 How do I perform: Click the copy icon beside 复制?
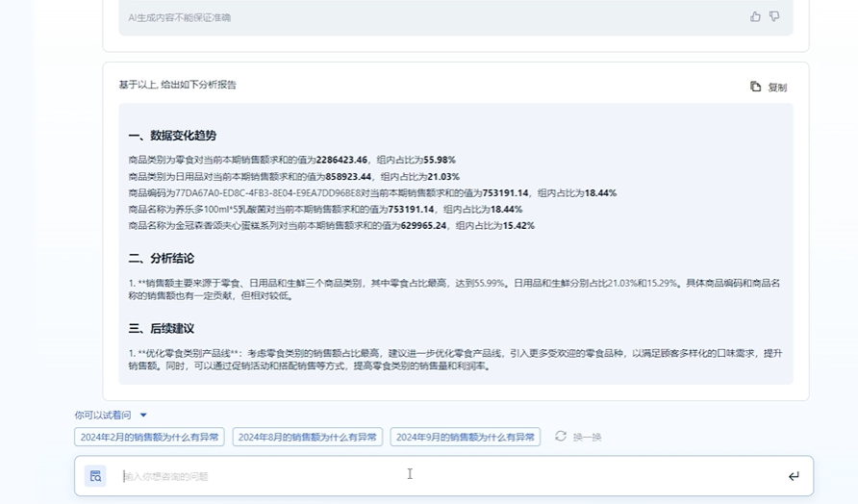pyautogui.click(x=756, y=87)
